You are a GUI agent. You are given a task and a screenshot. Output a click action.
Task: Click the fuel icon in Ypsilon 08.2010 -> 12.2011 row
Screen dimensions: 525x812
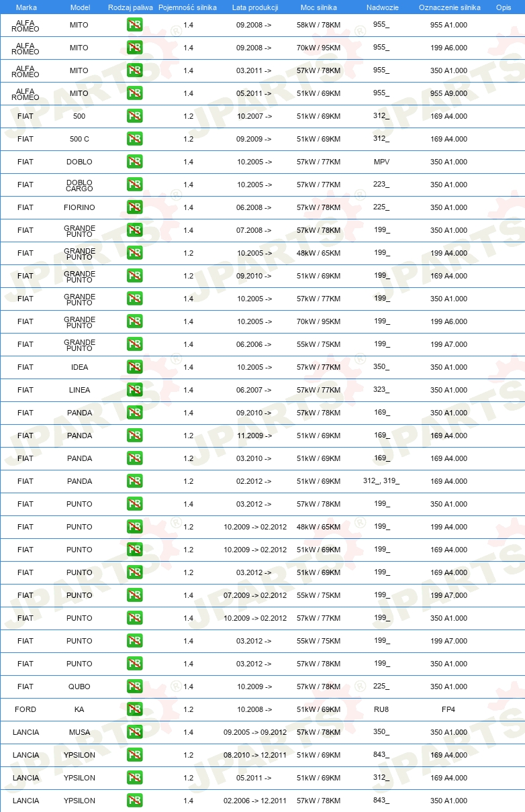[x=134, y=755]
